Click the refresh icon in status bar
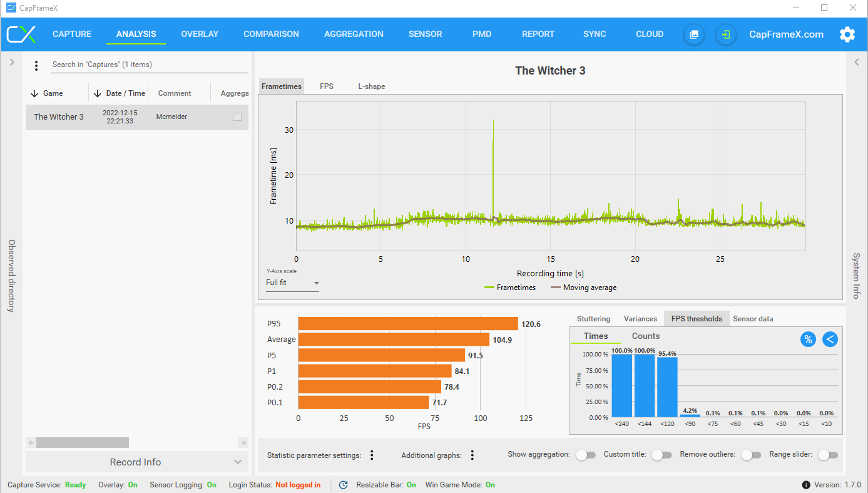The image size is (868, 493). [343, 485]
